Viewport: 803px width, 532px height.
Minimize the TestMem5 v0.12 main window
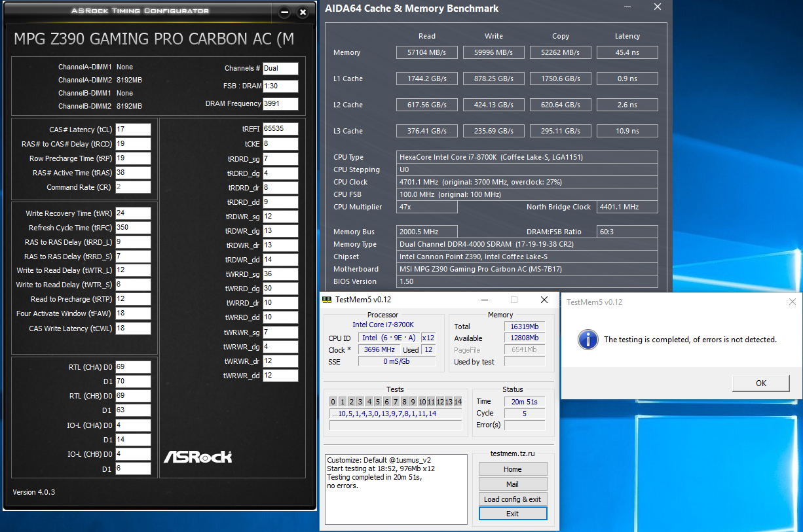(484, 300)
